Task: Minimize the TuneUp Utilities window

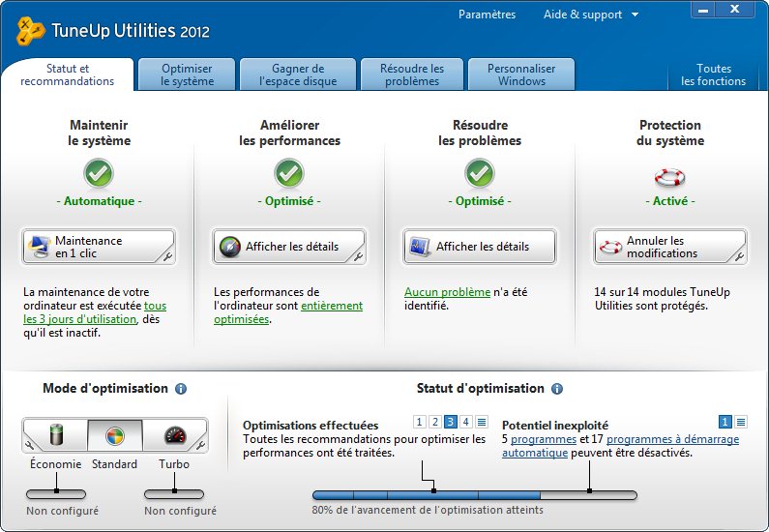Action: [x=703, y=10]
